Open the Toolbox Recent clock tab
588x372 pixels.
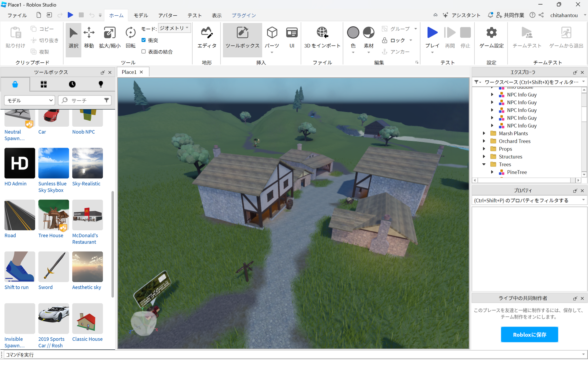(72, 84)
